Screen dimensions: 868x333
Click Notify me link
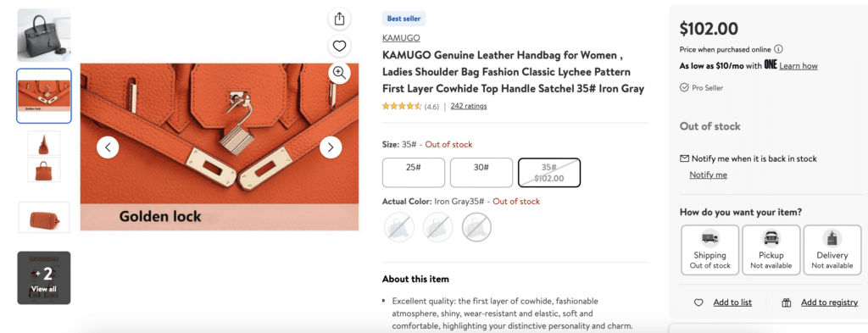coord(708,175)
